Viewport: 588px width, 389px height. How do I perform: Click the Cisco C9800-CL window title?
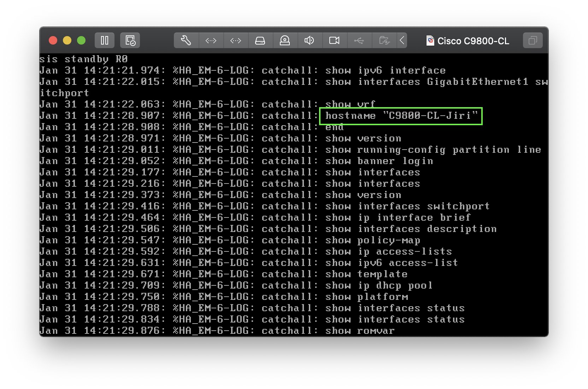click(473, 41)
